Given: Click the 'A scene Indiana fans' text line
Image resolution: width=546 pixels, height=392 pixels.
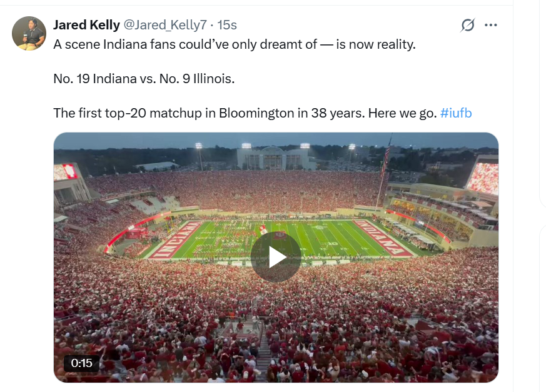Looking at the screenshot, I should [234, 44].
